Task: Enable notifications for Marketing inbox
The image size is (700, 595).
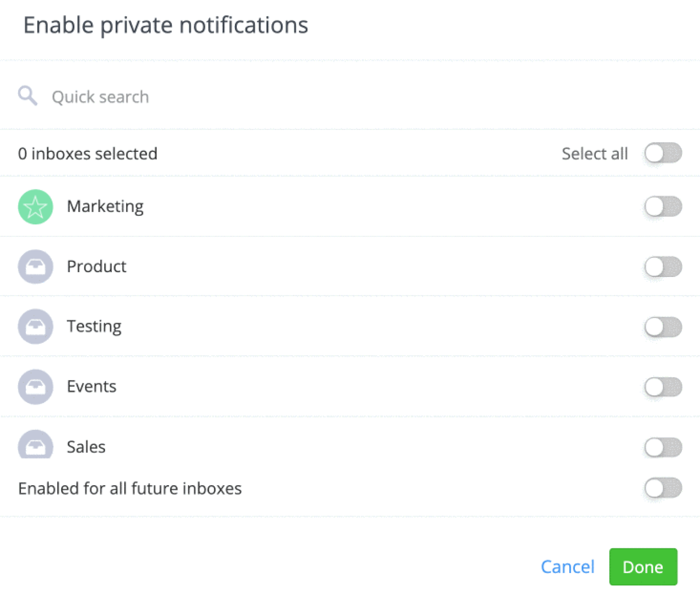Action: coord(663,206)
